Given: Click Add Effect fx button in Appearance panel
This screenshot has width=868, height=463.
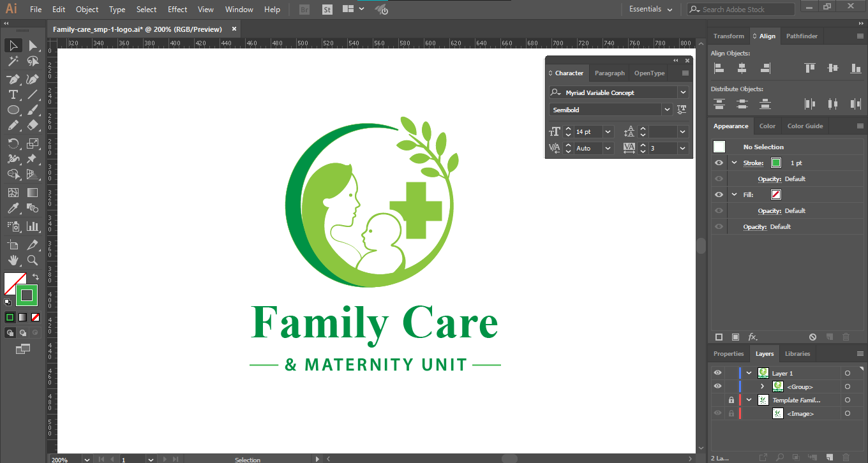Looking at the screenshot, I should pyautogui.click(x=752, y=337).
